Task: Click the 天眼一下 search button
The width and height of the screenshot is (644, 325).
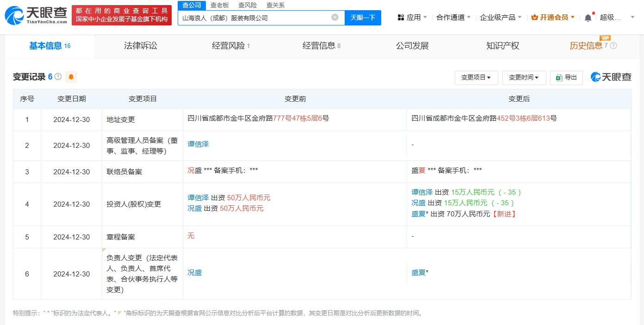Action: (363, 18)
